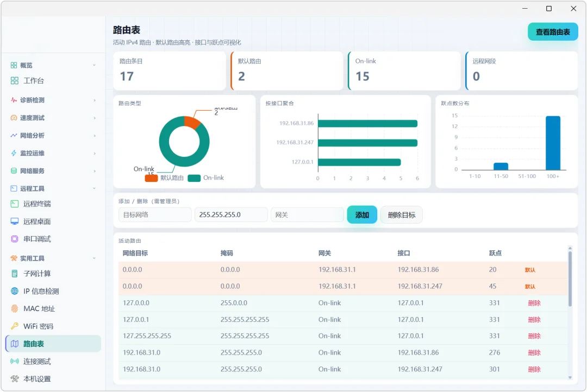587x392 pixels.
Task: Click the 127.0.0.1 interface bar
Action: click(359, 162)
